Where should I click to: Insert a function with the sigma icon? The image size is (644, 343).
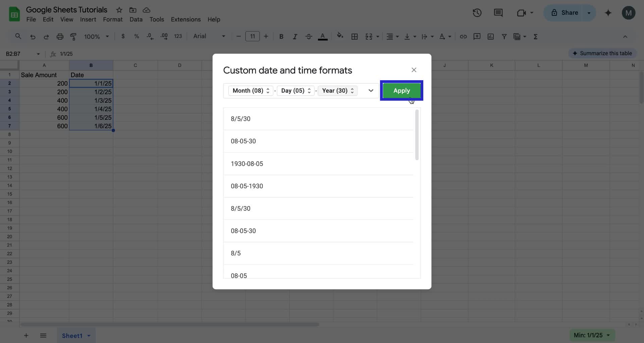tap(536, 36)
